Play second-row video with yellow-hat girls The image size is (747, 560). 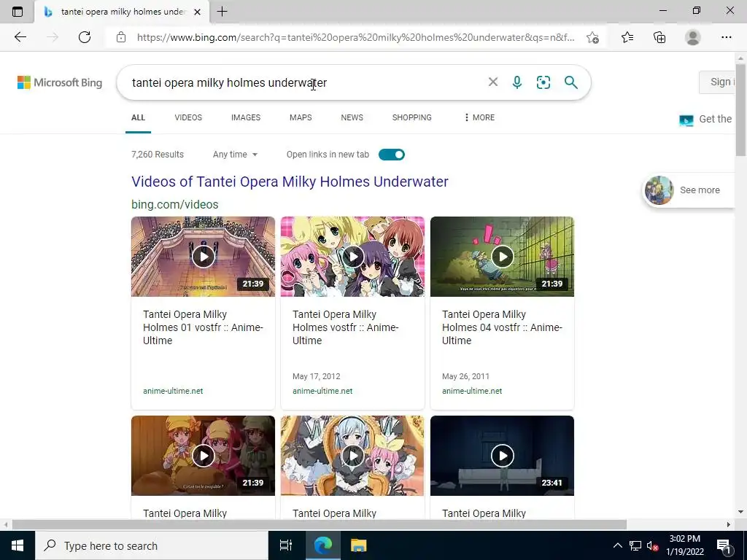pos(203,456)
